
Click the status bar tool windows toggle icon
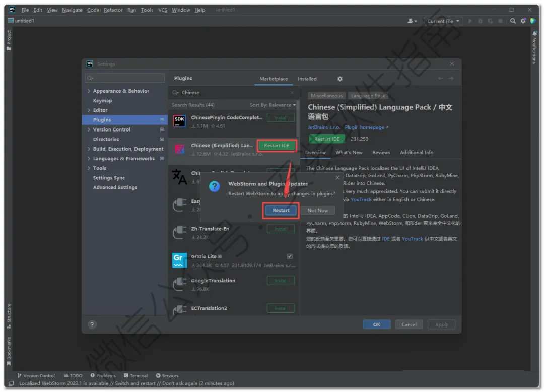click(x=11, y=383)
